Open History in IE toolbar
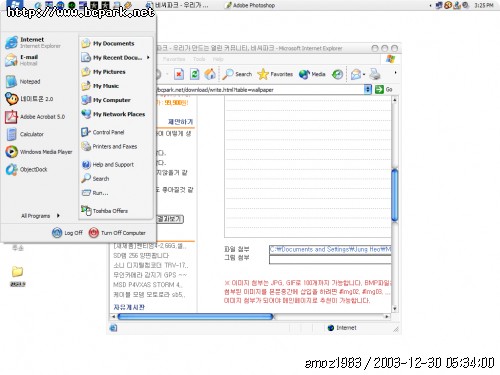Screen dimensions: 500x375 pos(337,74)
